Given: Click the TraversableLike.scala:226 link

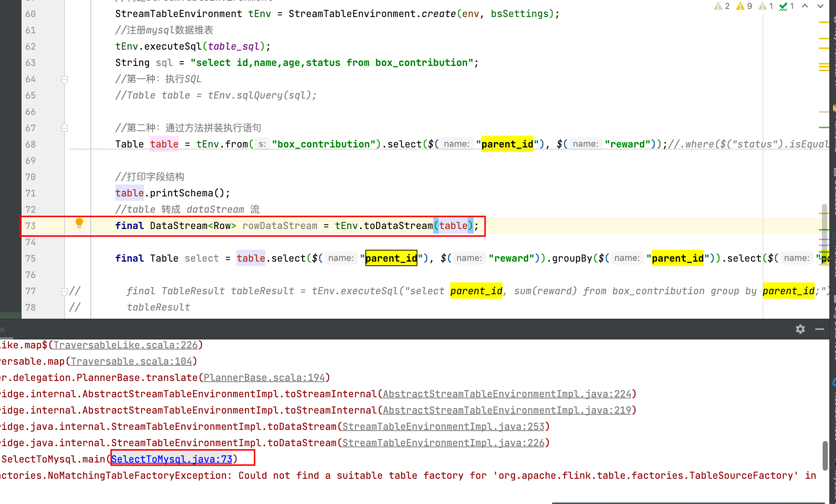Looking at the screenshot, I should (125, 345).
